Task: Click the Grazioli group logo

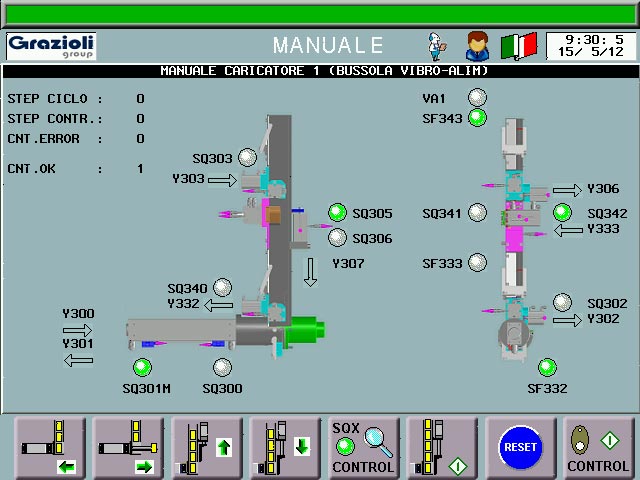Action: point(51,46)
